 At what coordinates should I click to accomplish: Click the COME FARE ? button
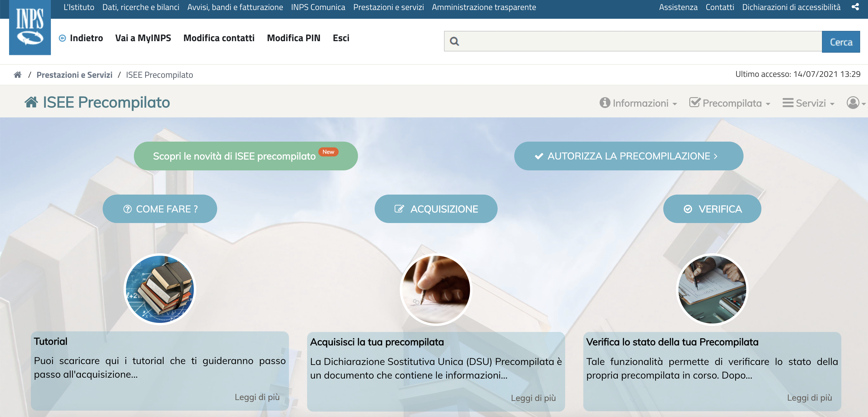[x=160, y=209]
